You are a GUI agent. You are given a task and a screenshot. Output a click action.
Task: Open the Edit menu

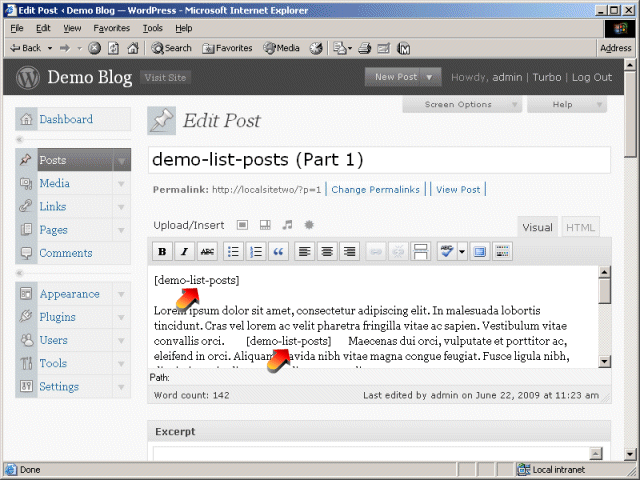[x=43, y=28]
